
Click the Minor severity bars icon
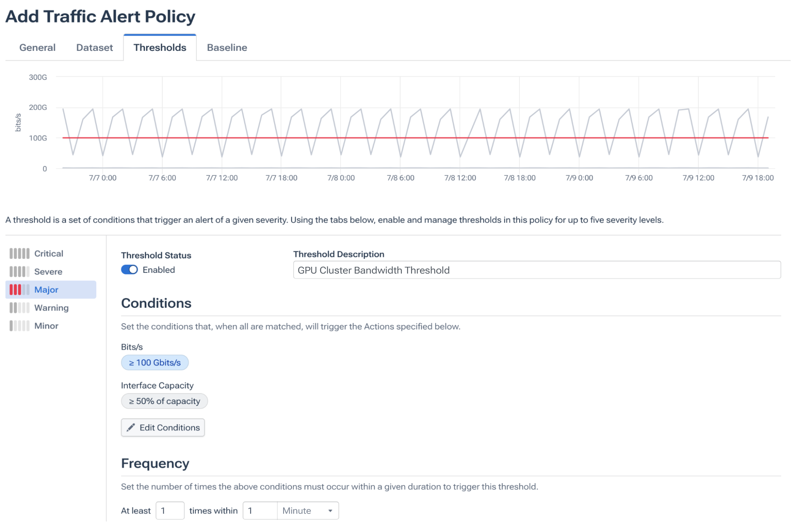click(x=19, y=326)
